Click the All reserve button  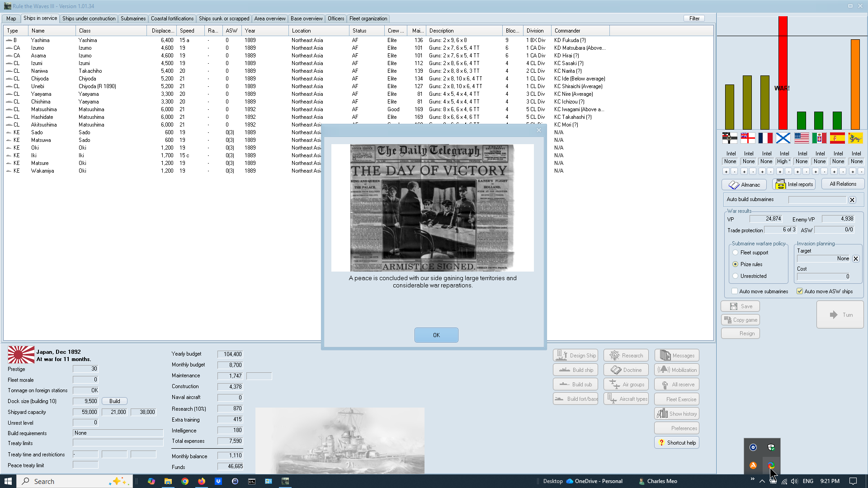point(677,385)
